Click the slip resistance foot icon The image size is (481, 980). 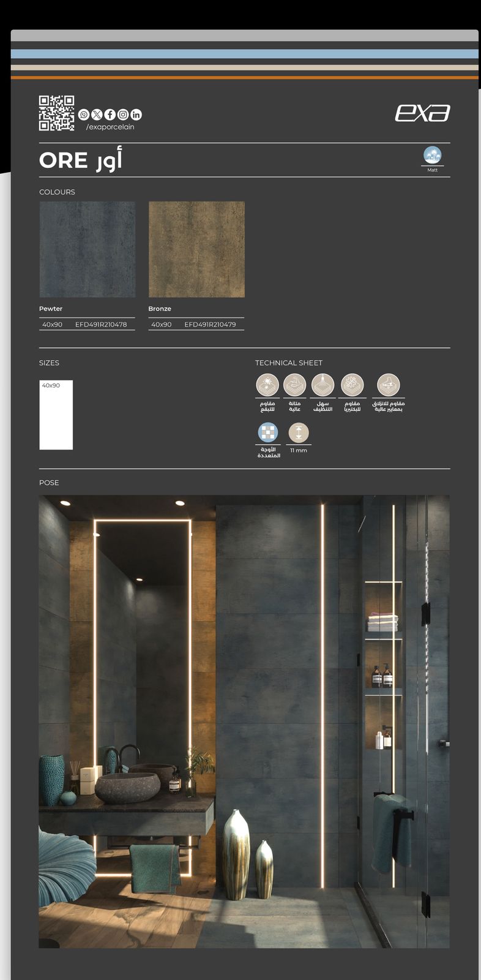tap(388, 385)
